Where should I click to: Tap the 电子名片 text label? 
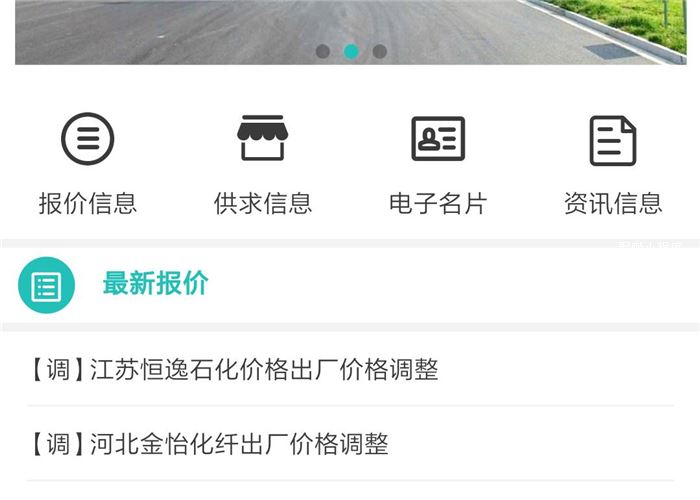point(438,204)
